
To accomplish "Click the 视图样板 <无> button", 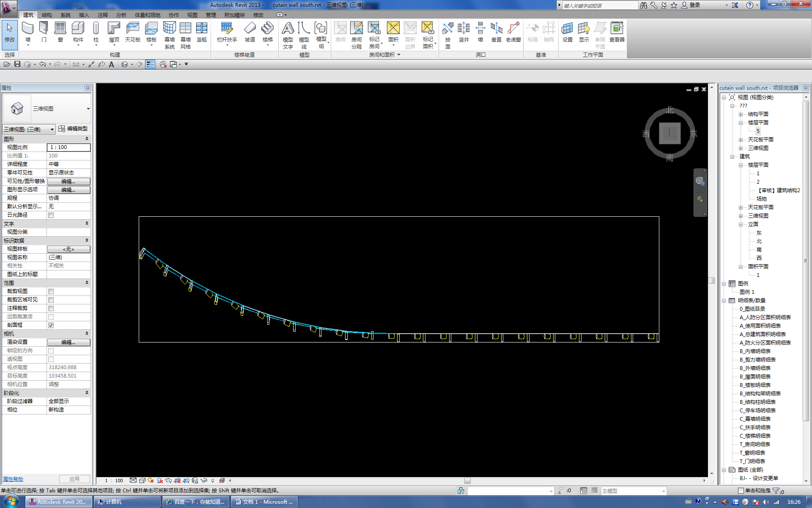I will click(69, 249).
